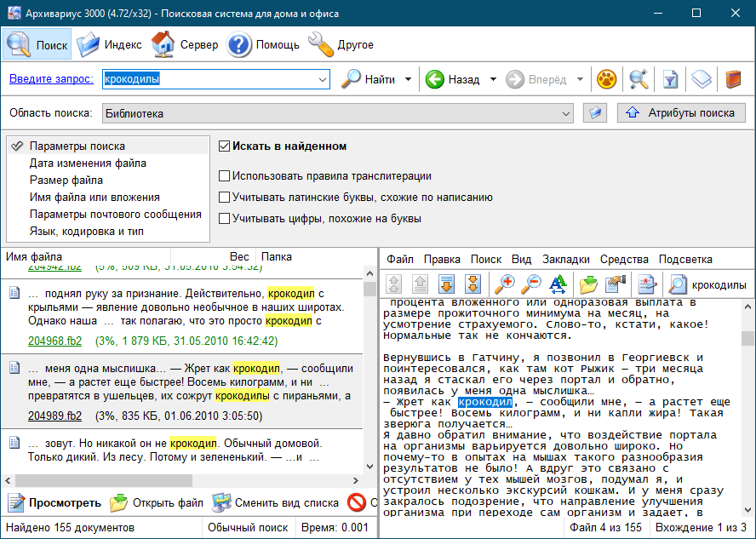Open the Подсветка menu
The height and width of the screenshot is (539, 756).
coord(685,260)
